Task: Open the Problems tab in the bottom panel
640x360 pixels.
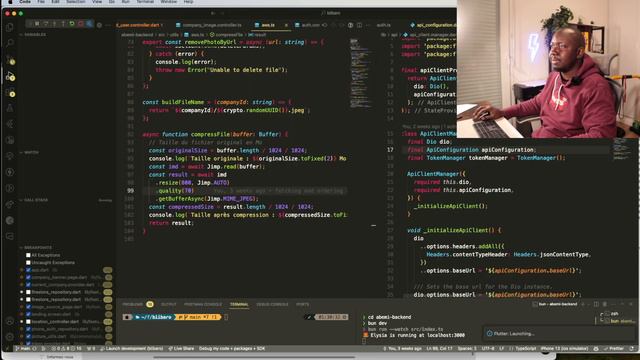Action: (x=137, y=304)
